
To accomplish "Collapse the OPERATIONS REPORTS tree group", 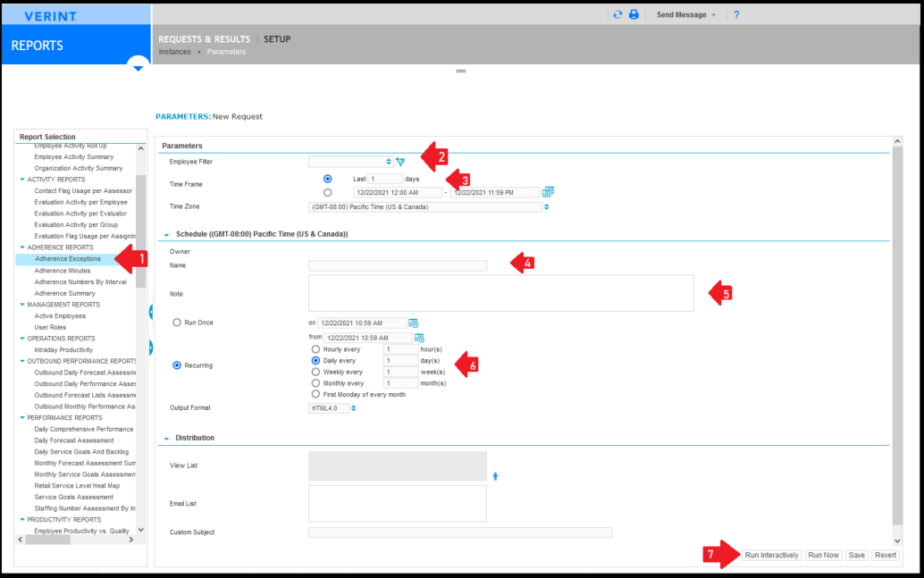I will pyautogui.click(x=22, y=339).
